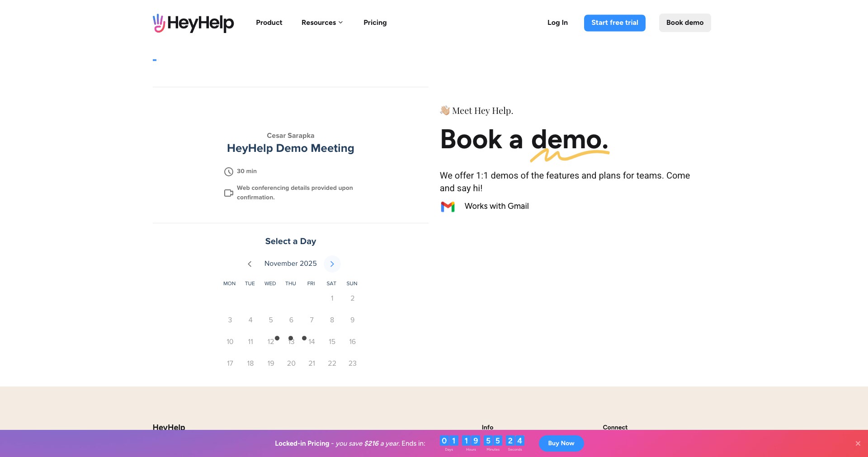Click the waving hand emoji
The height and width of the screenshot is (457, 868).
point(445,110)
